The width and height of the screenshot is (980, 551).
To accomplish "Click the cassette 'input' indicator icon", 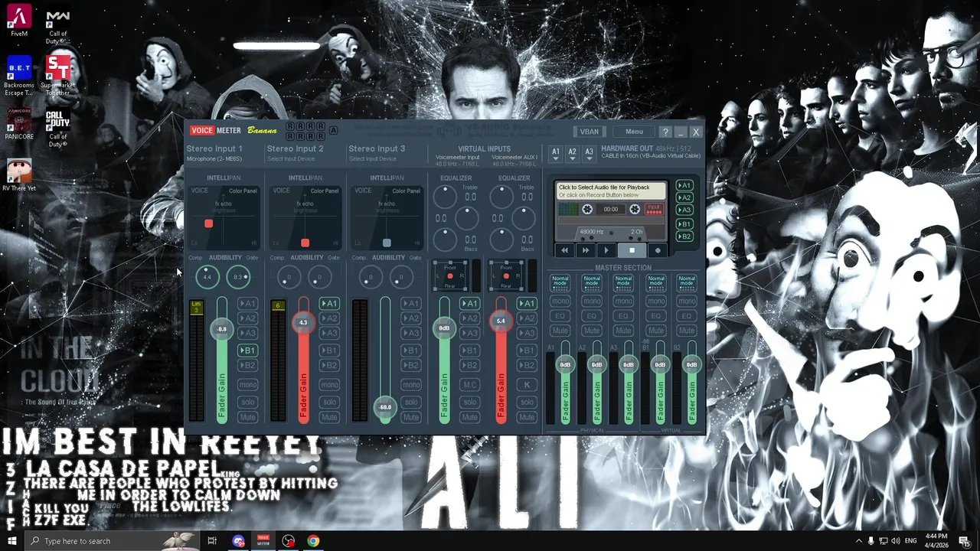I will point(654,209).
